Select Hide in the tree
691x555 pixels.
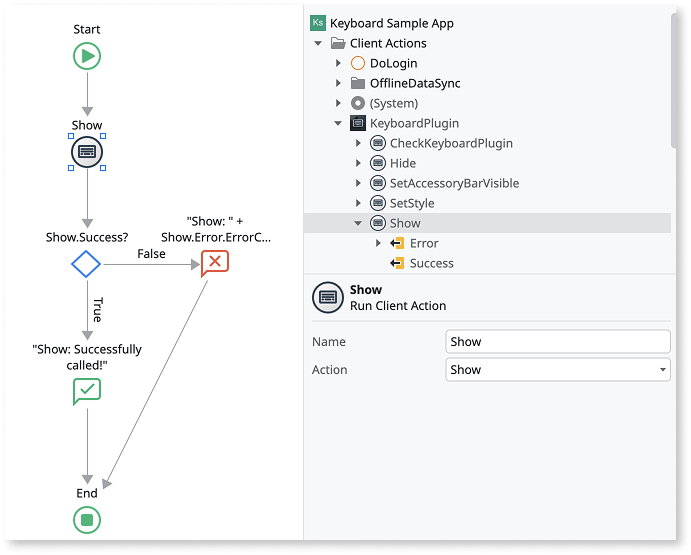[403, 163]
